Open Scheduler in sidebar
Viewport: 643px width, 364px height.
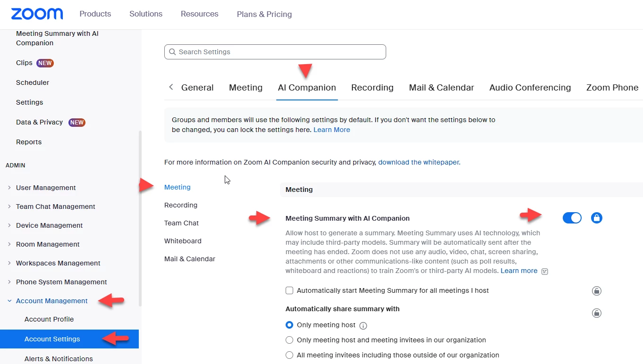33,83
